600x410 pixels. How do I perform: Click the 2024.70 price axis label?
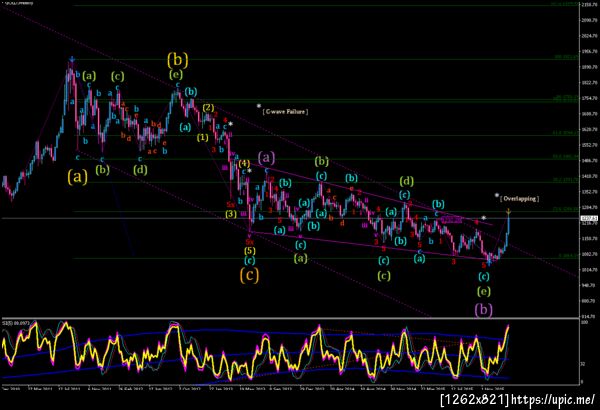(x=587, y=36)
